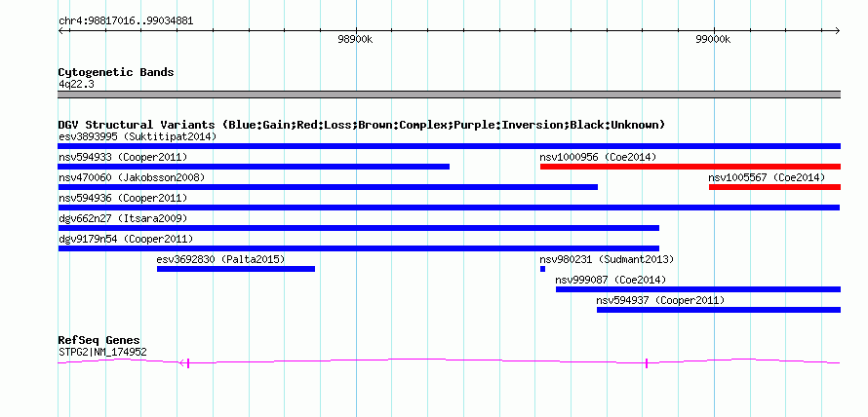Click the Cytogenetic Bands track title
The width and height of the screenshot is (868, 417).
(116, 72)
